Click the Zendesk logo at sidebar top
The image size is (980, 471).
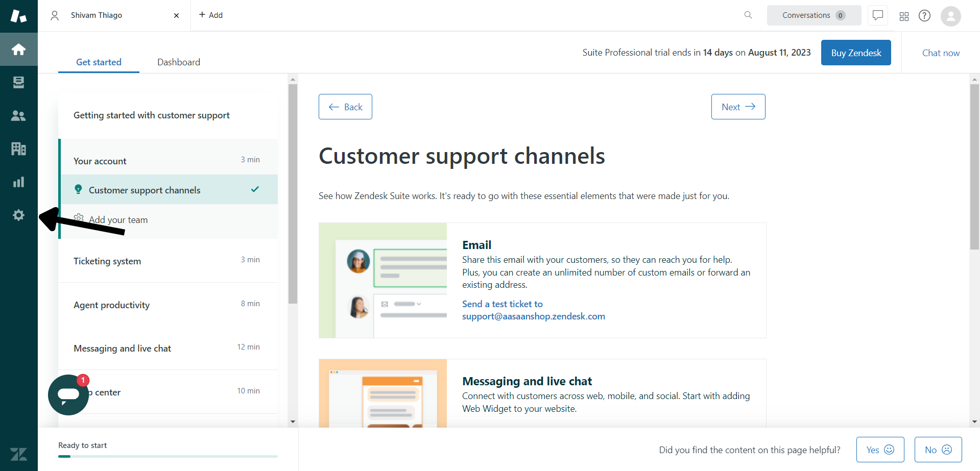19,16
